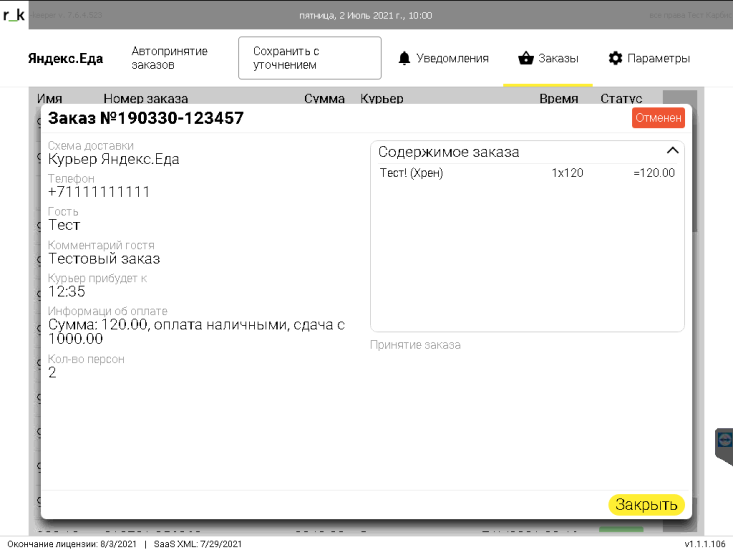Click the Закрыть button
The height and width of the screenshot is (550, 733).
pos(646,505)
